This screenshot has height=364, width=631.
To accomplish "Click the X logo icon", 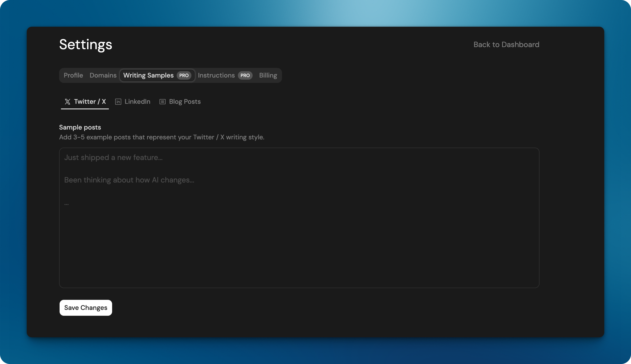I will click(67, 102).
